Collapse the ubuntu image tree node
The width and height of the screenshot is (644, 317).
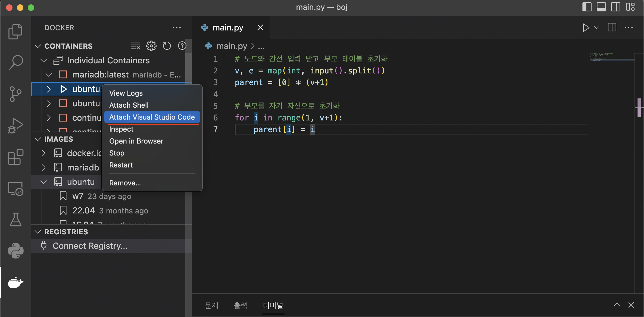click(x=43, y=182)
